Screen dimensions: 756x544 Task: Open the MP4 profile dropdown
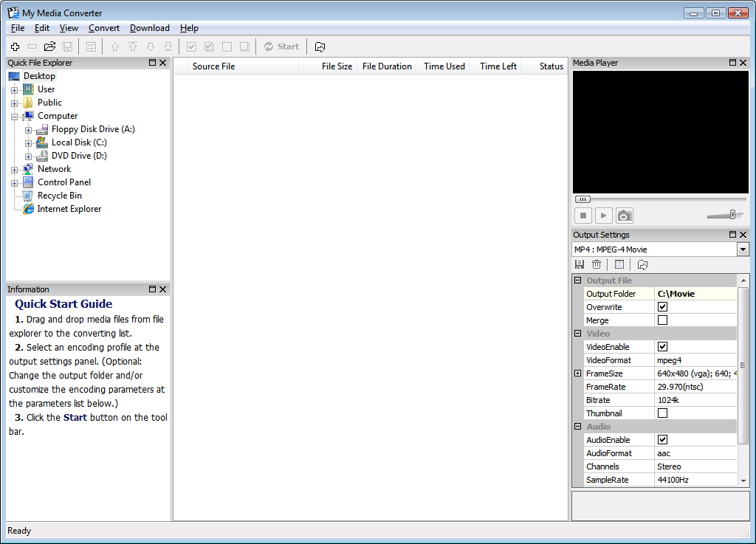742,249
